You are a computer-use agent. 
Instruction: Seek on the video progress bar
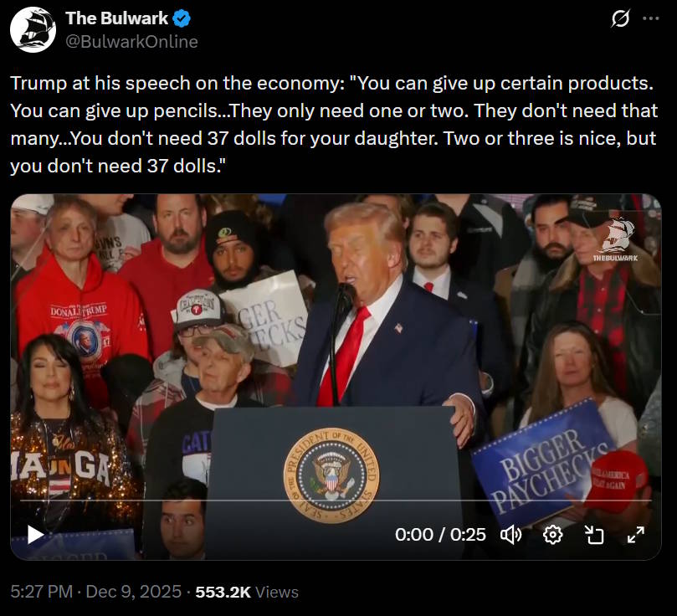[x=336, y=501]
